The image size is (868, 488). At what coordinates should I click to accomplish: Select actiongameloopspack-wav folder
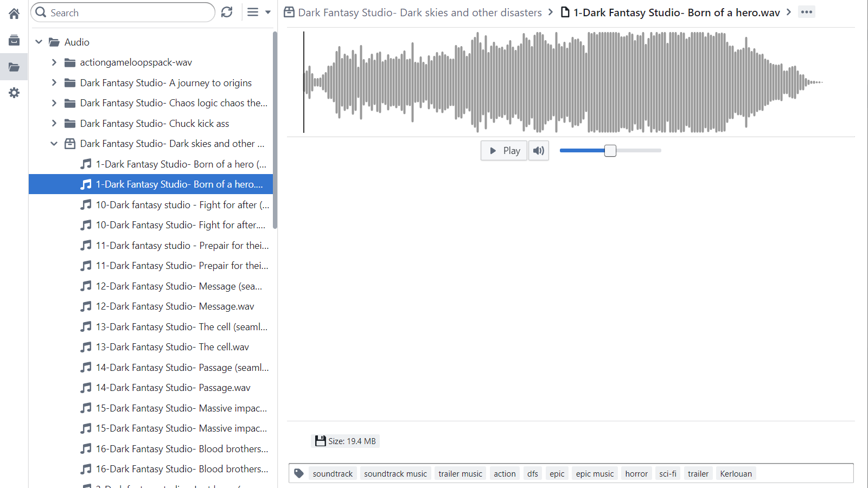tap(151, 62)
